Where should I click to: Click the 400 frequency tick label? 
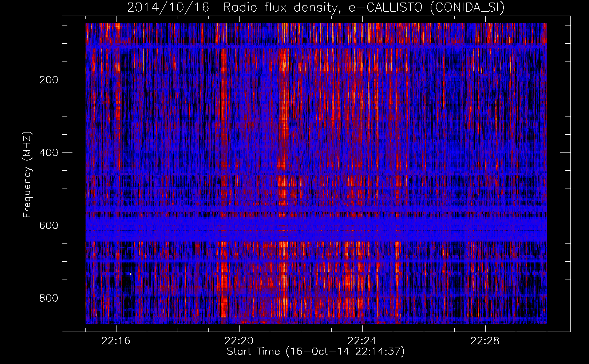(48, 153)
